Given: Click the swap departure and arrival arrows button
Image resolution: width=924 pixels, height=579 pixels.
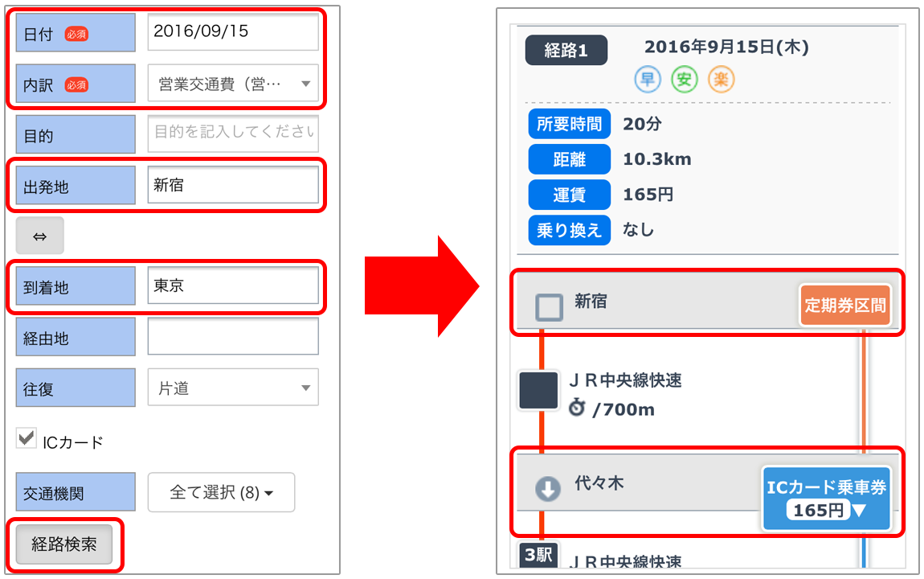Looking at the screenshot, I should point(39,236).
